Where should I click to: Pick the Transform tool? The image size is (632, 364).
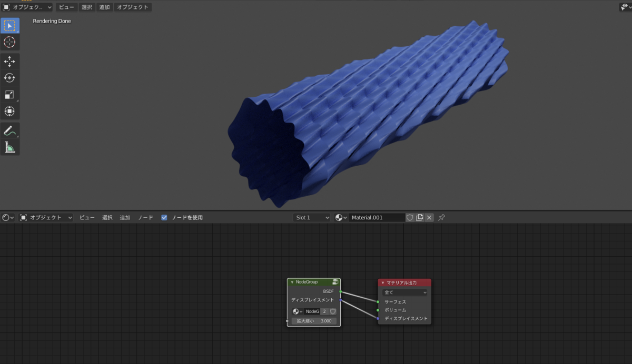[x=10, y=111]
